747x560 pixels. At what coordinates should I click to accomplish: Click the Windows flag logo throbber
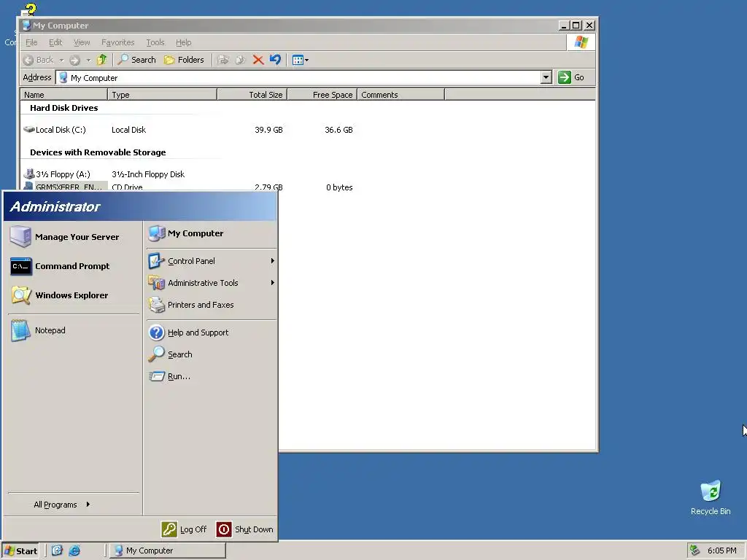coord(581,42)
